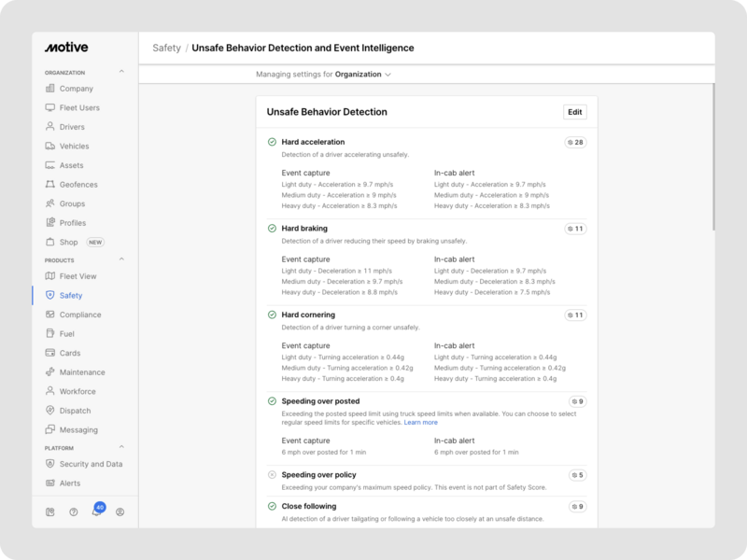Collapse the Products section in sidebar

[x=120, y=259]
